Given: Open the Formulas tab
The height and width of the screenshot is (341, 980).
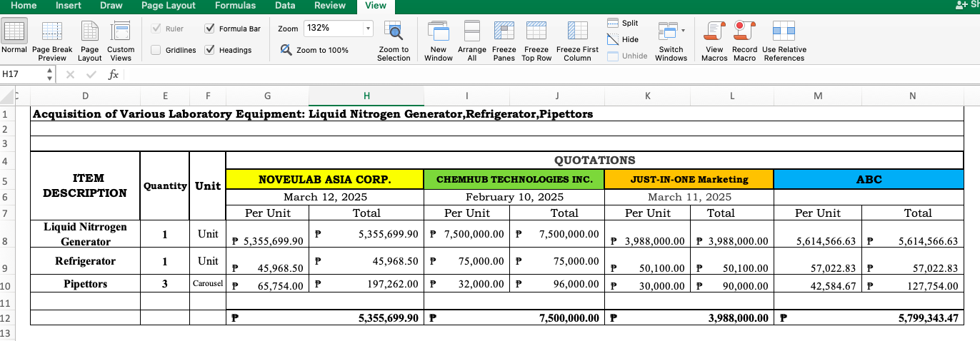Looking at the screenshot, I should pos(235,5).
